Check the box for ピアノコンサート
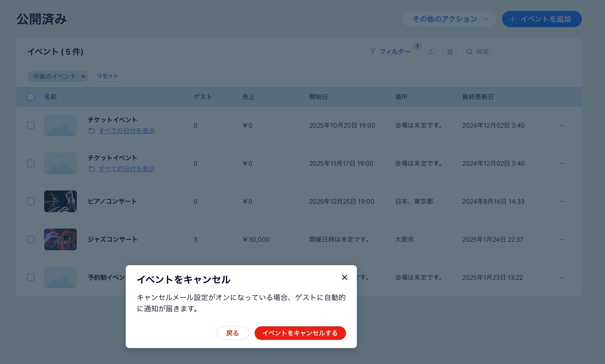 click(31, 201)
